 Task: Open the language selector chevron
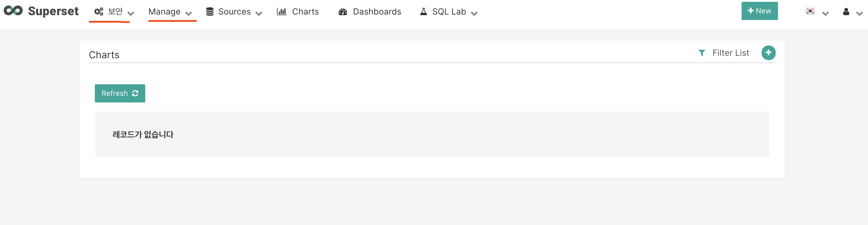[x=825, y=13]
